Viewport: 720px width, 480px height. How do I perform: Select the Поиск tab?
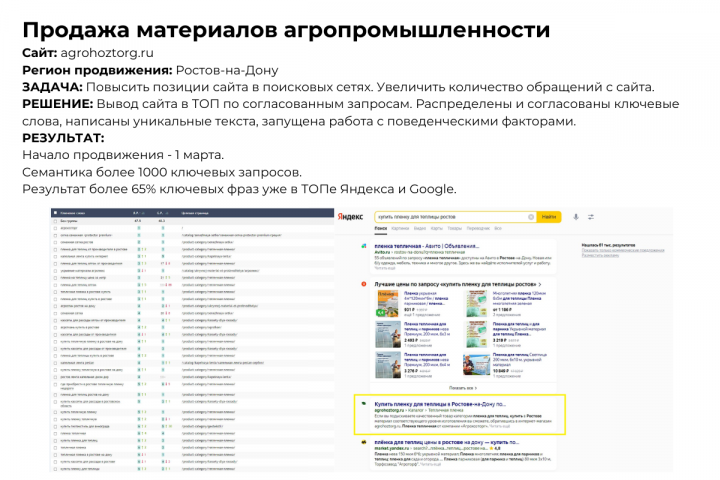pyautogui.click(x=381, y=228)
